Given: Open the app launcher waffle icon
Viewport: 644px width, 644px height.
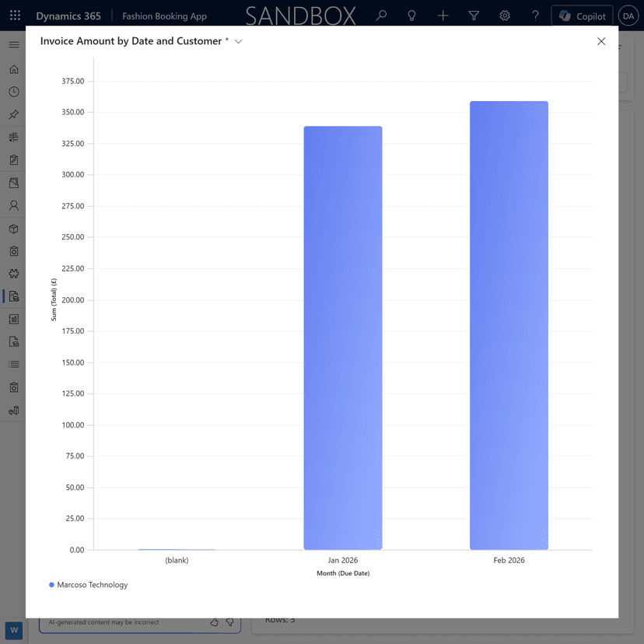Looking at the screenshot, I should point(13,16).
